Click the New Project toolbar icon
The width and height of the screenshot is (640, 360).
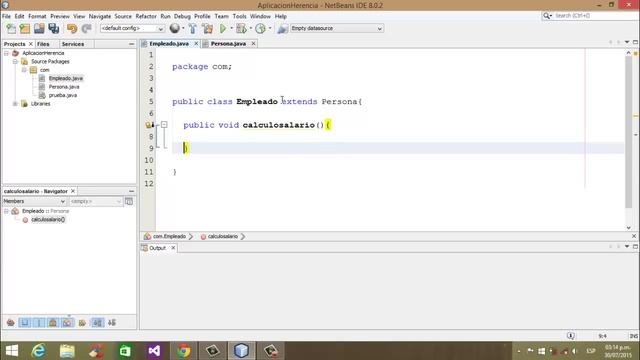pos(25,28)
